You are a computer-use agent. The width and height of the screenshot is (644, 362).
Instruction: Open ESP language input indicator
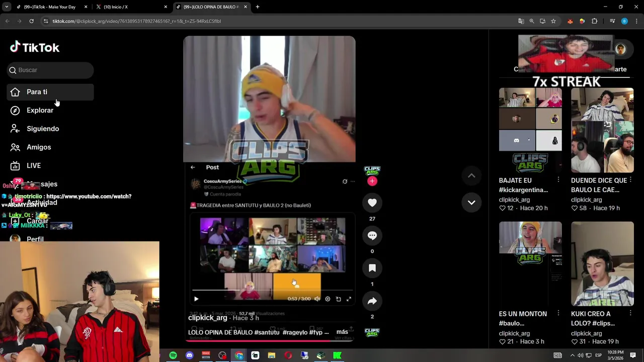[598, 355]
